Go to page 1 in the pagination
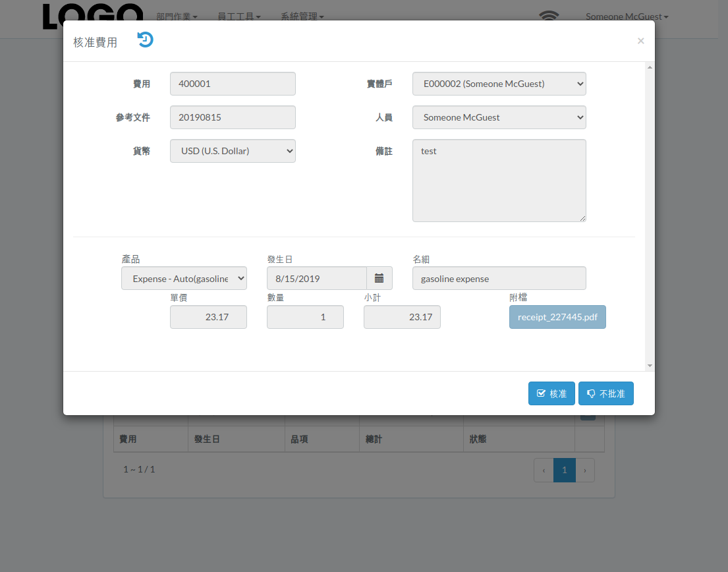728x572 pixels. pos(565,470)
